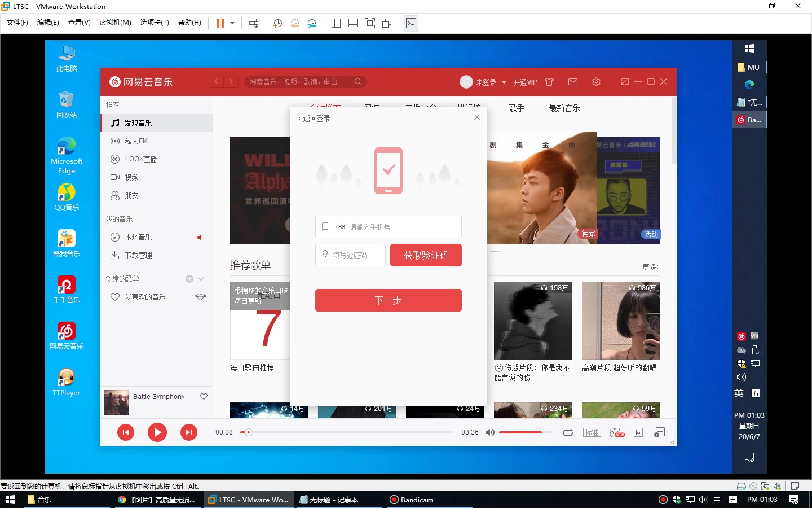
Task: Open VMware 虚拟机(M) menu
Action: [x=115, y=23]
